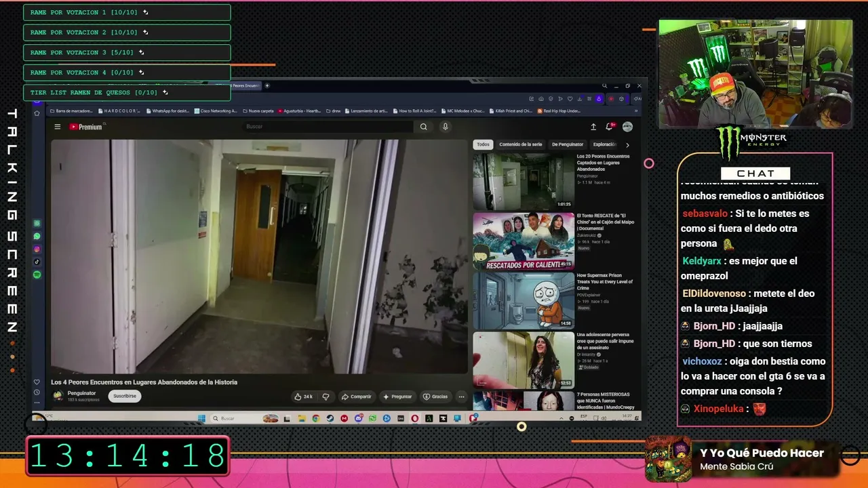Open the new browser tab plus button

[267, 85]
